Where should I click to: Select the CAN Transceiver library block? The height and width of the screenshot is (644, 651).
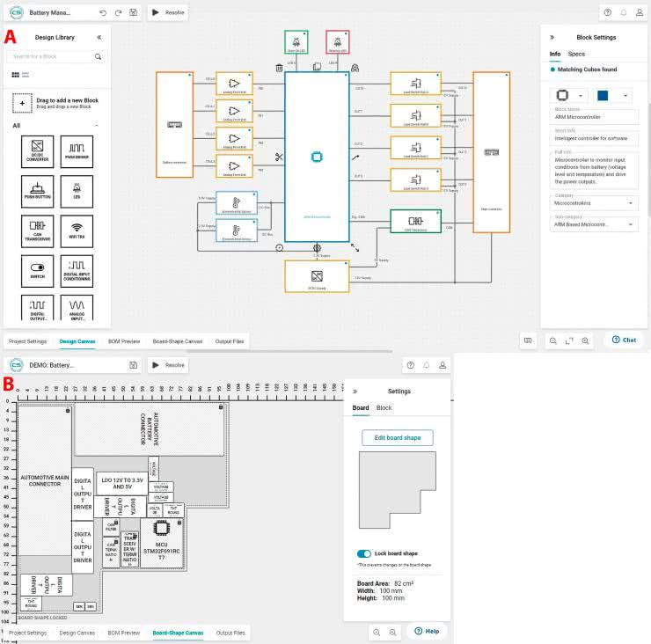[x=37, y=231]
